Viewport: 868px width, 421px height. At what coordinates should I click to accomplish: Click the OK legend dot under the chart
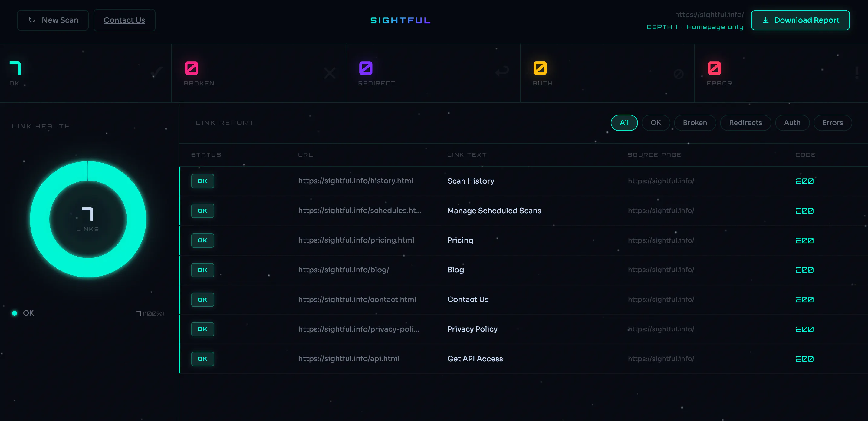[x=15, y=313]
